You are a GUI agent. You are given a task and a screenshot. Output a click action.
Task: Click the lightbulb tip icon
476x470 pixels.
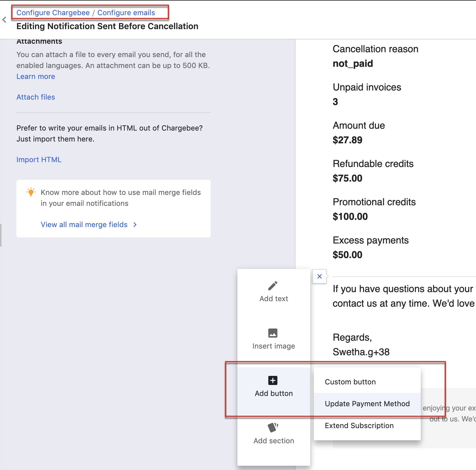tap(31, 192)
